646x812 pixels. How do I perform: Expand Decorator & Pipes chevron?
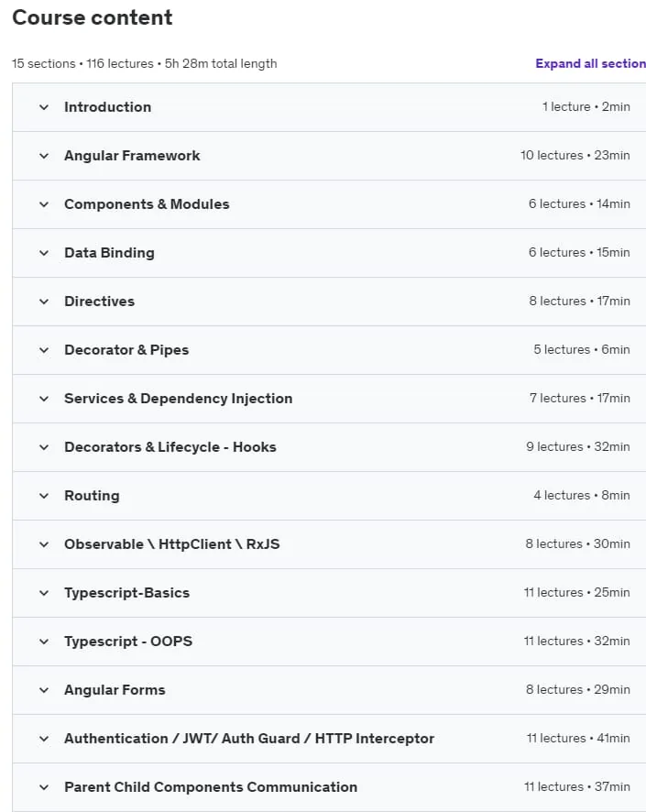(44, 350)
